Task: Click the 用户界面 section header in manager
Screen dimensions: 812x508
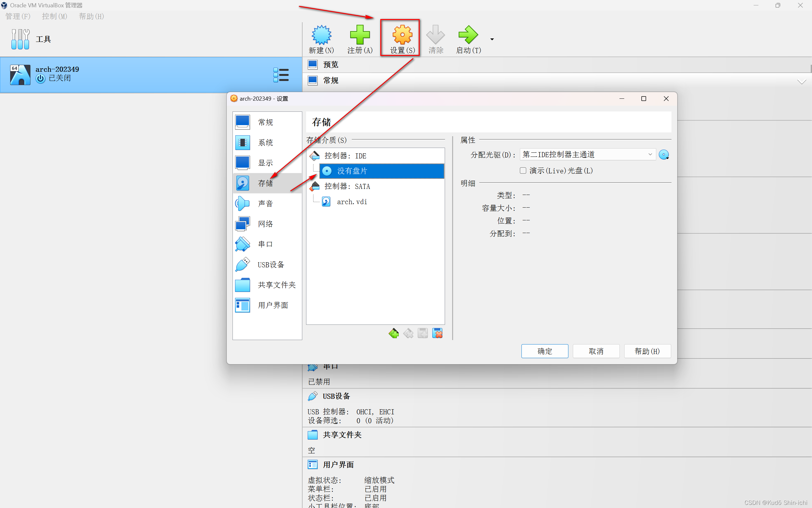Action: point(338,465)
